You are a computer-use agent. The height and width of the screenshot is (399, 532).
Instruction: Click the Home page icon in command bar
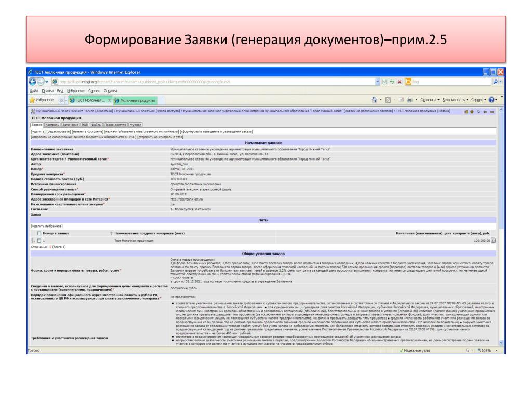tap(374, 100)
